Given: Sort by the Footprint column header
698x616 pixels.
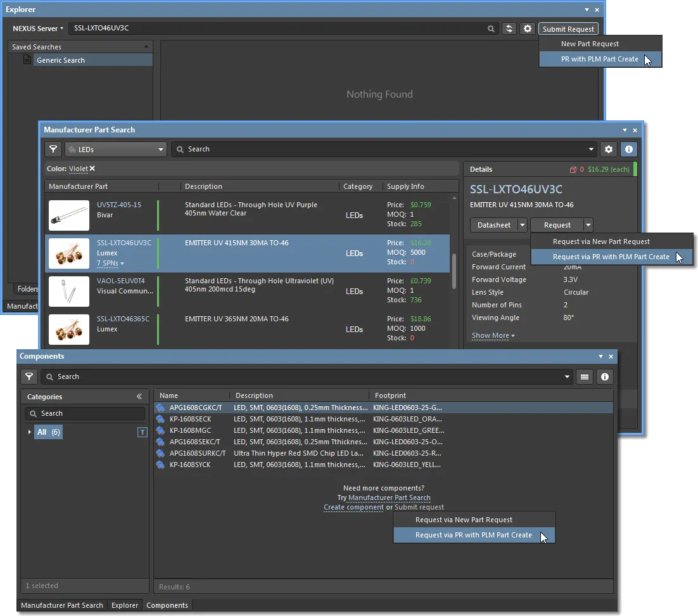Looking at the screenshot, I should click(x=390, y=395).
